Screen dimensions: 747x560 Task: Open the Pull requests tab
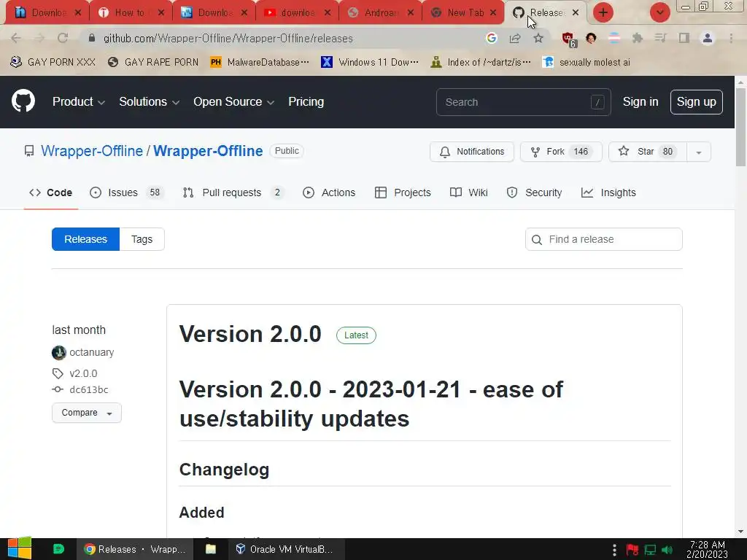233,192
